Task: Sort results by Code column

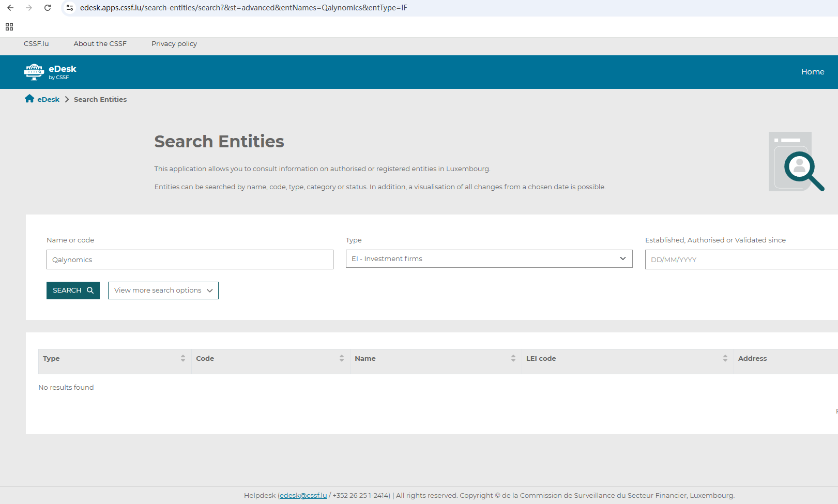Action: 341,358
